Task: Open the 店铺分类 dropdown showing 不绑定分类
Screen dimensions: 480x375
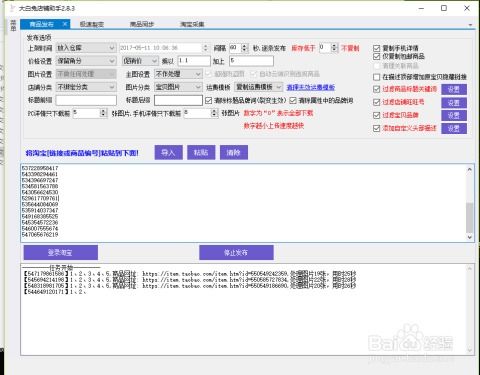Action: pyautogui.click(x=86, y=87)
